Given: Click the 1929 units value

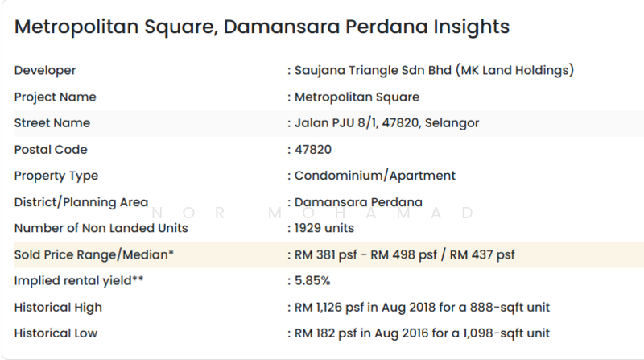Looking at the screenshot, I should point(325,228).
